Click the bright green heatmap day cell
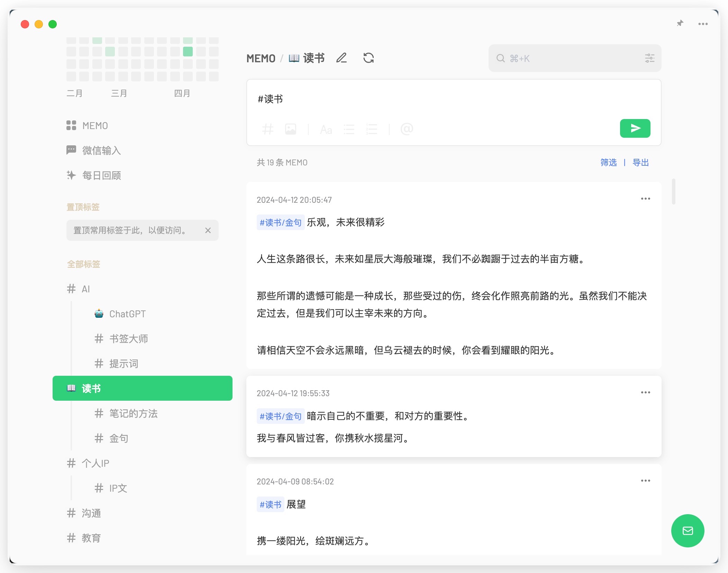Viewport: 728px width, 573px height. coord(188,52)
